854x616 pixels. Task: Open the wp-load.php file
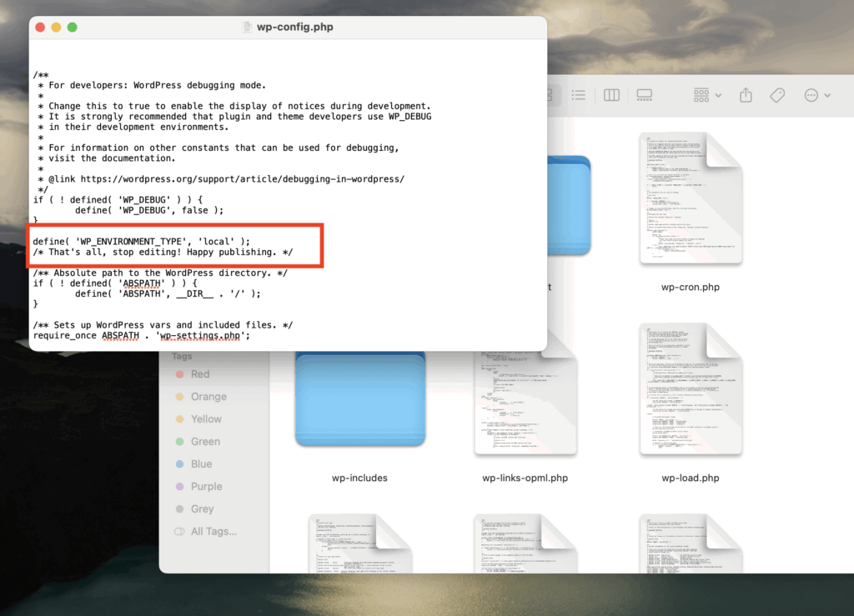point(692,388)
